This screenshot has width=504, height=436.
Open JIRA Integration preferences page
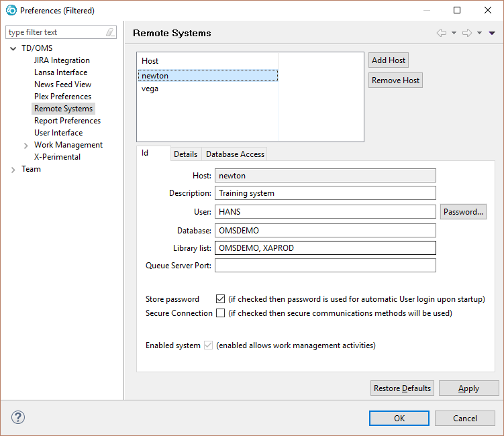(x=62, y=60)
